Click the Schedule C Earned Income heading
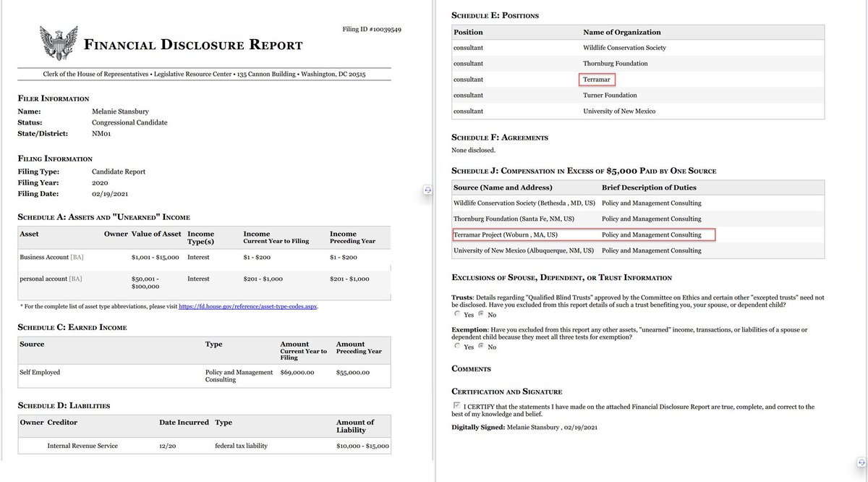The width and height of the screenshot is (868, 482). click(72, 327)
